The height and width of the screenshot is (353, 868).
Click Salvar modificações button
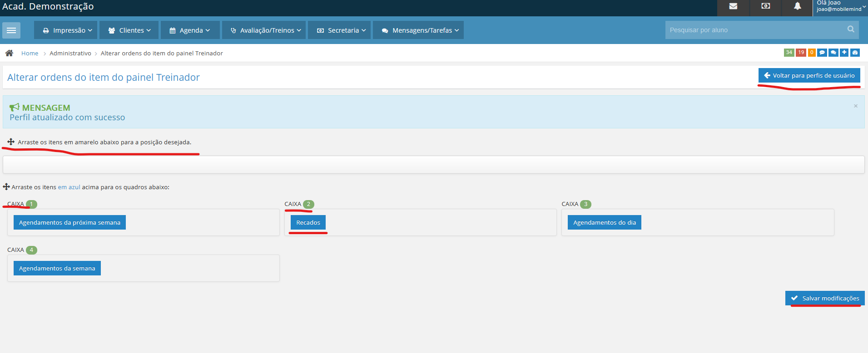click(x=825, y=298)
